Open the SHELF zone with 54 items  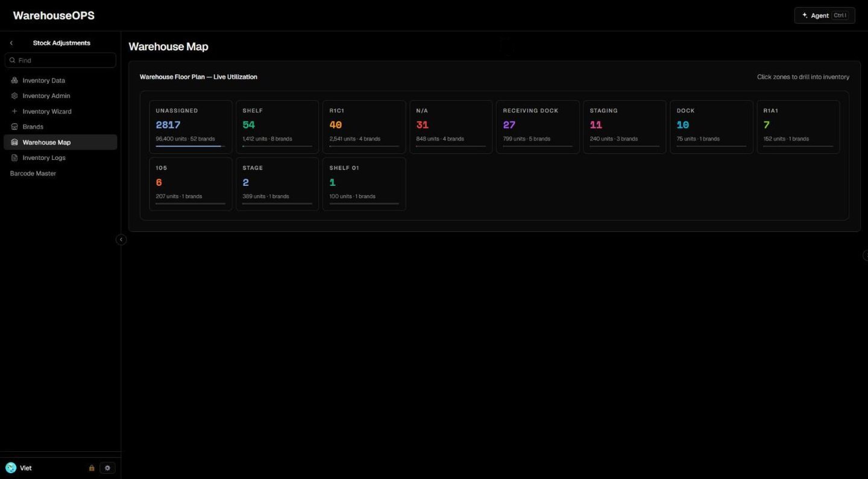coord(277,127)
